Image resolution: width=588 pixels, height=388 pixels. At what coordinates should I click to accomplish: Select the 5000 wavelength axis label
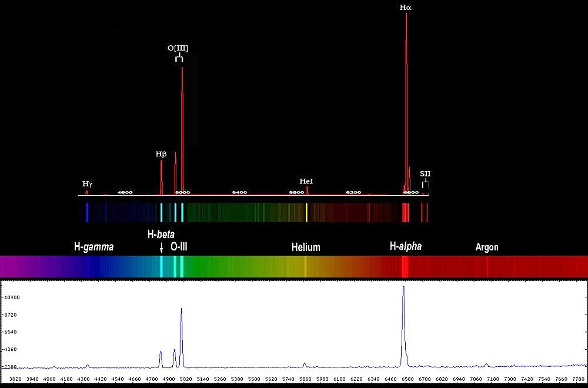coord(182,192)
